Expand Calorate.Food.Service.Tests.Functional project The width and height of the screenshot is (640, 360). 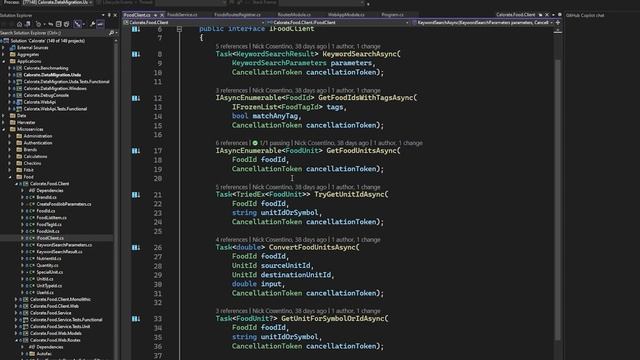tap(16, 320)
